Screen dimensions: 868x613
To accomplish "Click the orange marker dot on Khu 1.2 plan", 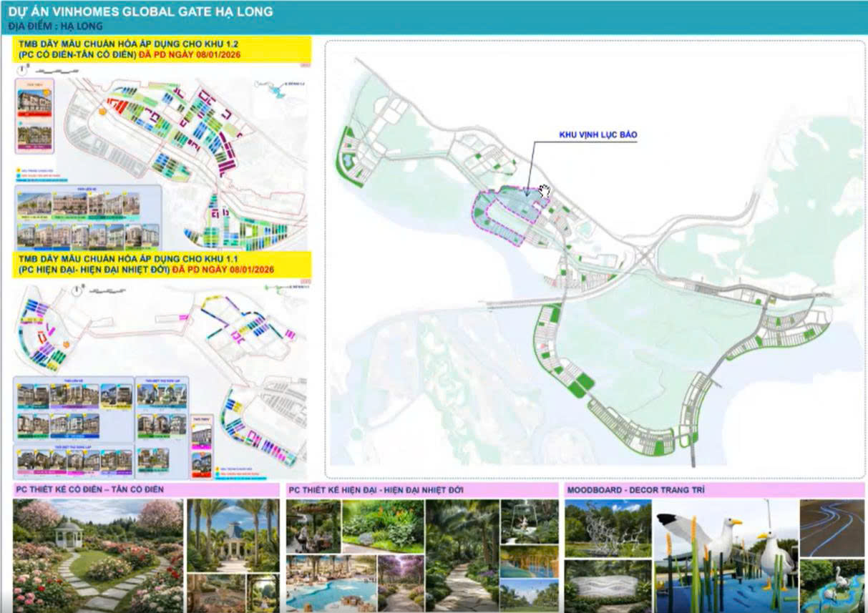I will (x=104, y=112).
